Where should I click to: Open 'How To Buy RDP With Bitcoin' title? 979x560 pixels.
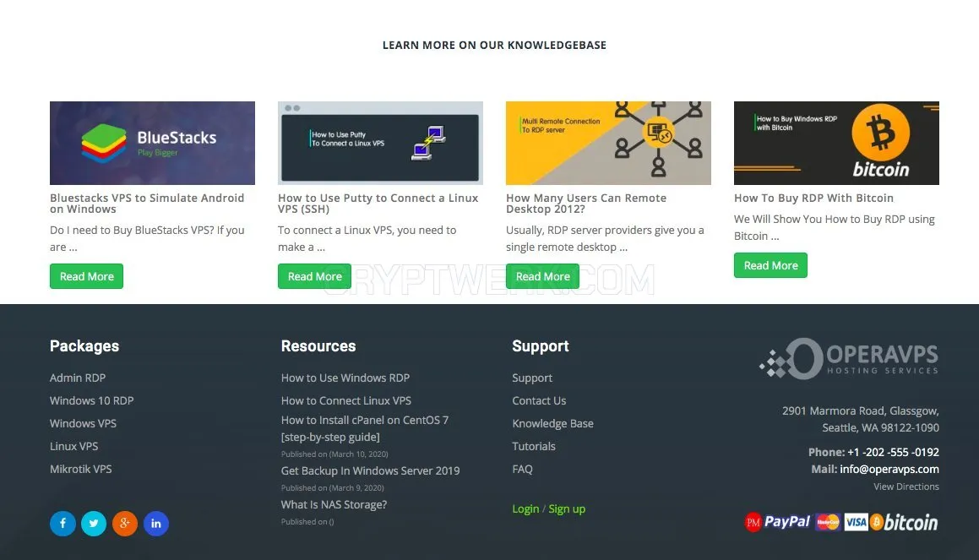tap(813, 198)
